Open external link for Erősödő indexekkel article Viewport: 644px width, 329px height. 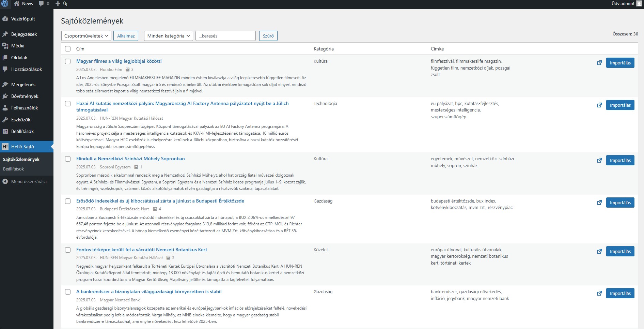tap(599, 203)
